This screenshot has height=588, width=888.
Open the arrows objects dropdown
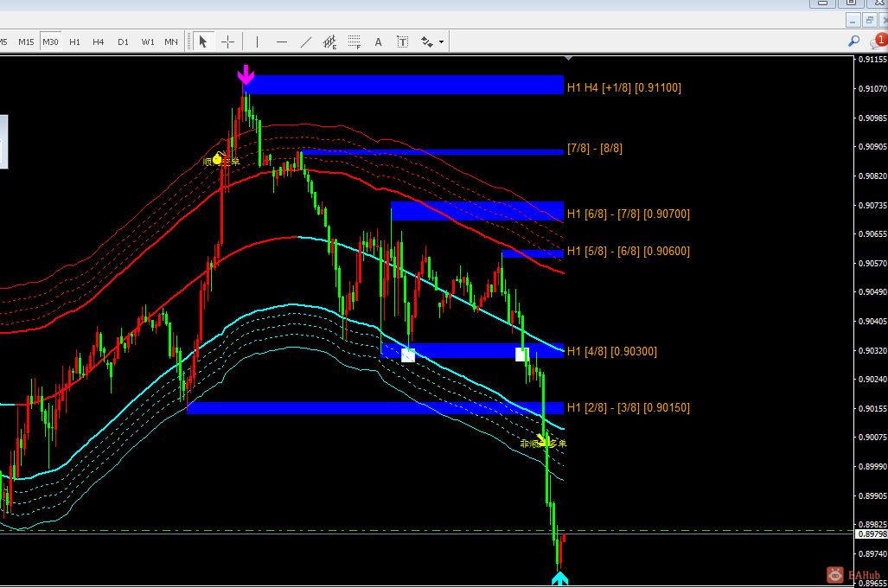(x=441, y=42)
